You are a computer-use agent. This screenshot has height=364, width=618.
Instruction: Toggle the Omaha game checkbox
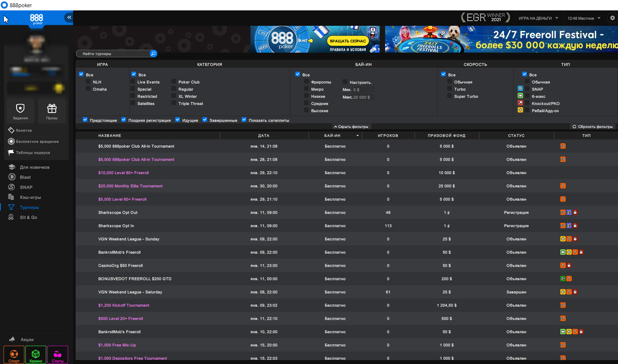88,89
